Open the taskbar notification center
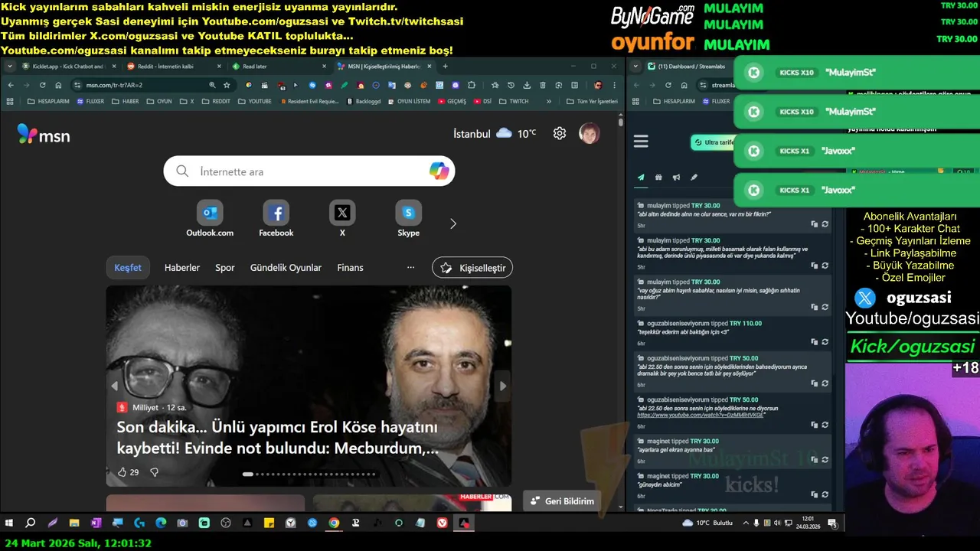 [832, 523]
